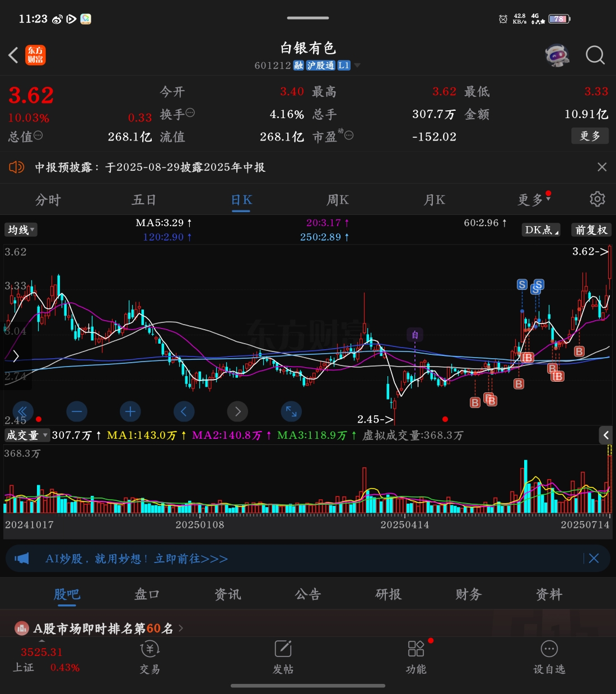Viewport: 616px width, 694px height.
Task: Collapse volume side panel arrow
Action: point(606,435)
